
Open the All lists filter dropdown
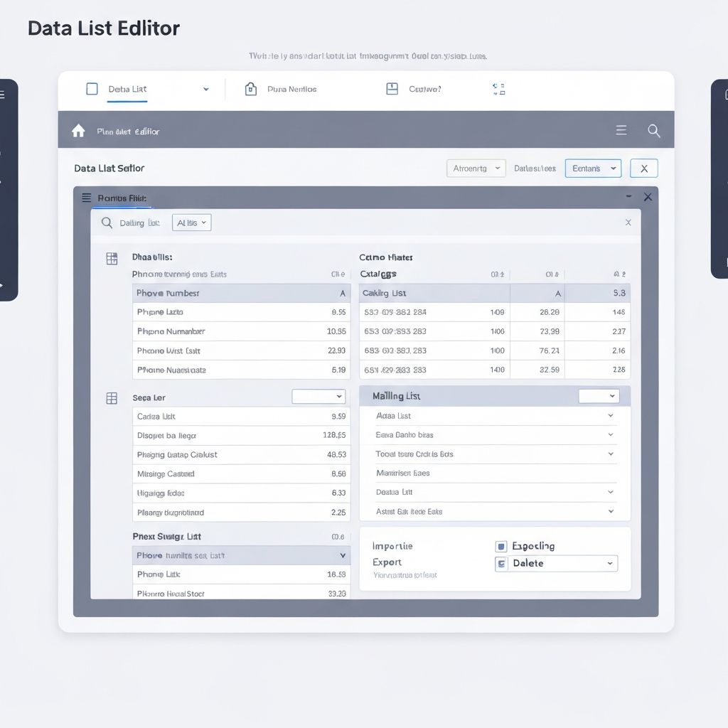(x=191, y=223)
